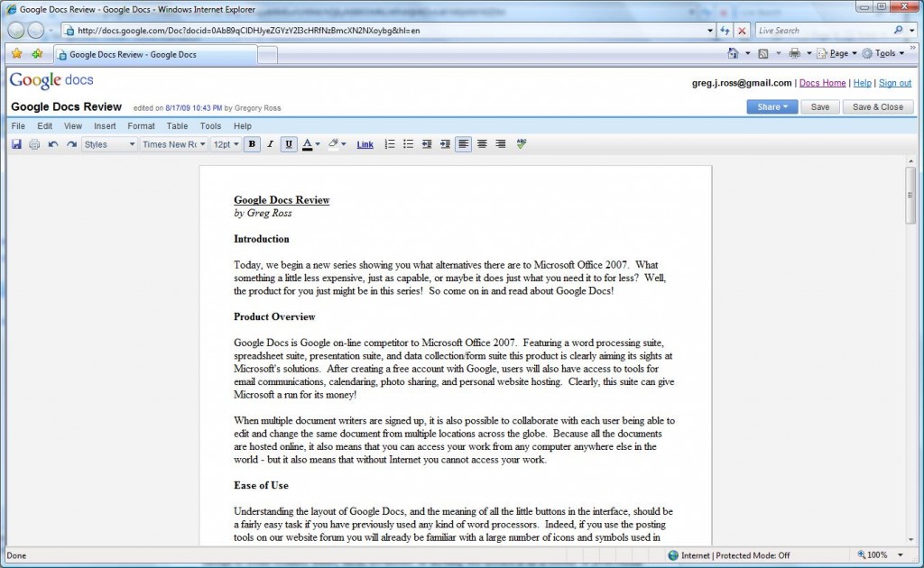Toggle bold formatting
924x568 pixels.
pyautogui.click(x=252, y=144)
